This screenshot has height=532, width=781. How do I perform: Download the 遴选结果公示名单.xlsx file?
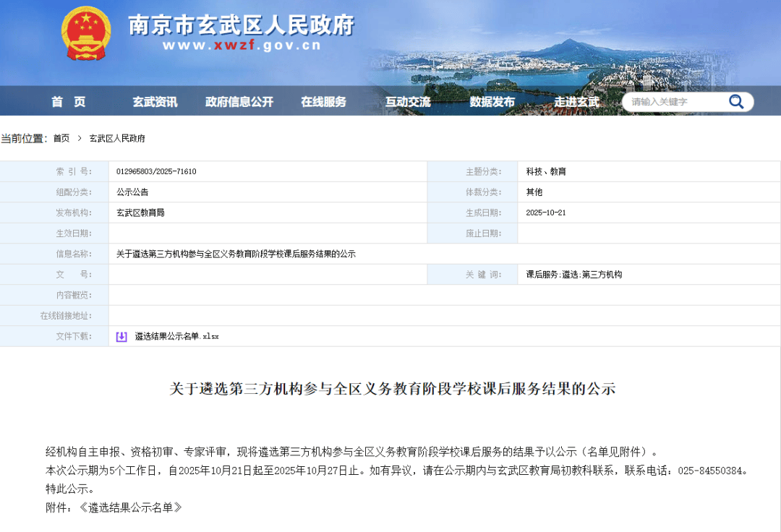176,336
